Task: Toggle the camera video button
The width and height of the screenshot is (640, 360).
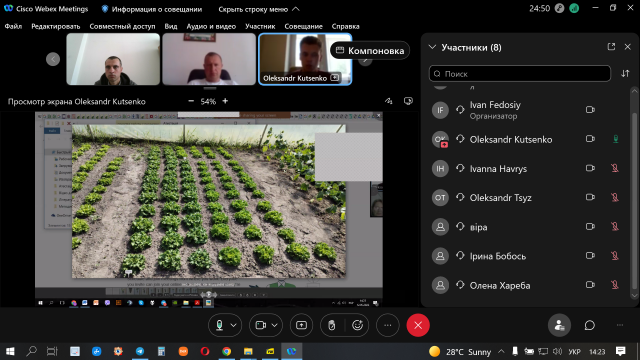Action: (x=260, y=325)
